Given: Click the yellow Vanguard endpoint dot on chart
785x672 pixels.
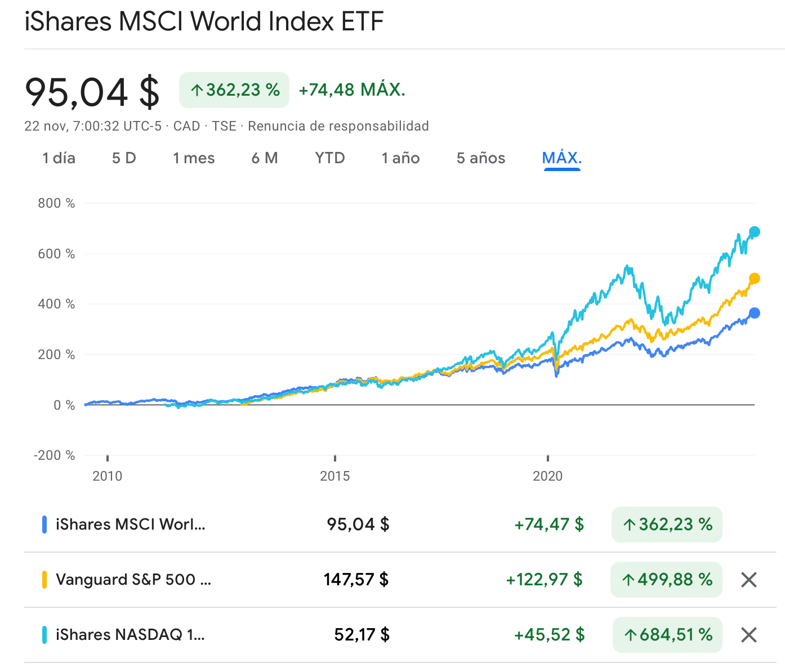Looking at the screenshot, I should click(x=754, y=279).
